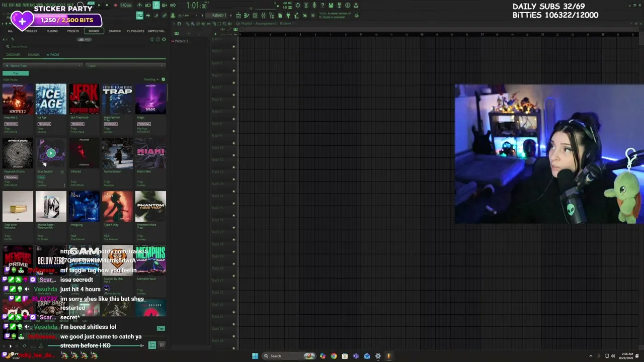644x362 pixels.
Task: Toggle mute on Track 1
Action: tap(233, 47)
